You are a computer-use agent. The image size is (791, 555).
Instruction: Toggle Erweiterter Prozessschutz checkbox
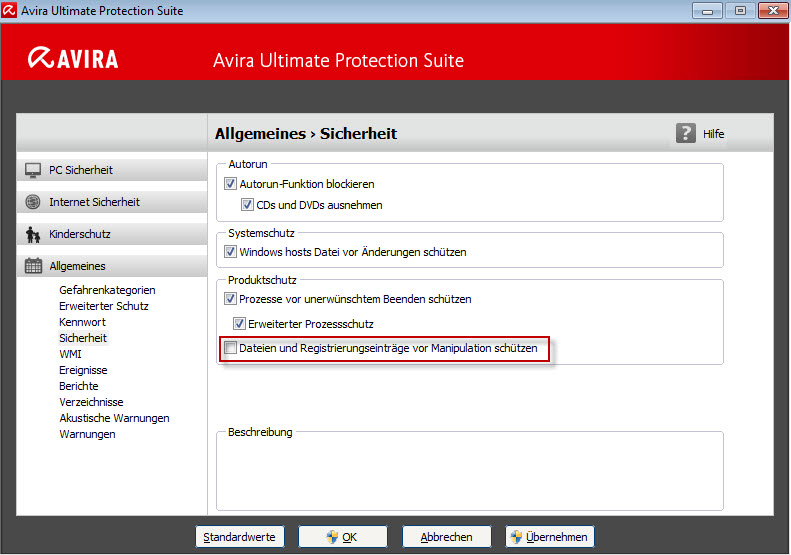coord(239,323)
